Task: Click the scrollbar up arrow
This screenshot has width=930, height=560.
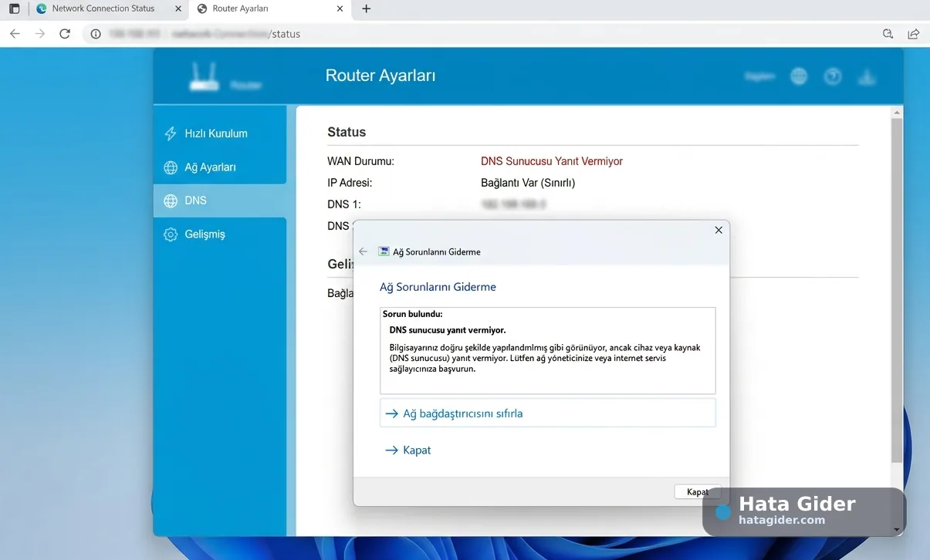Action: click(896, 112)
